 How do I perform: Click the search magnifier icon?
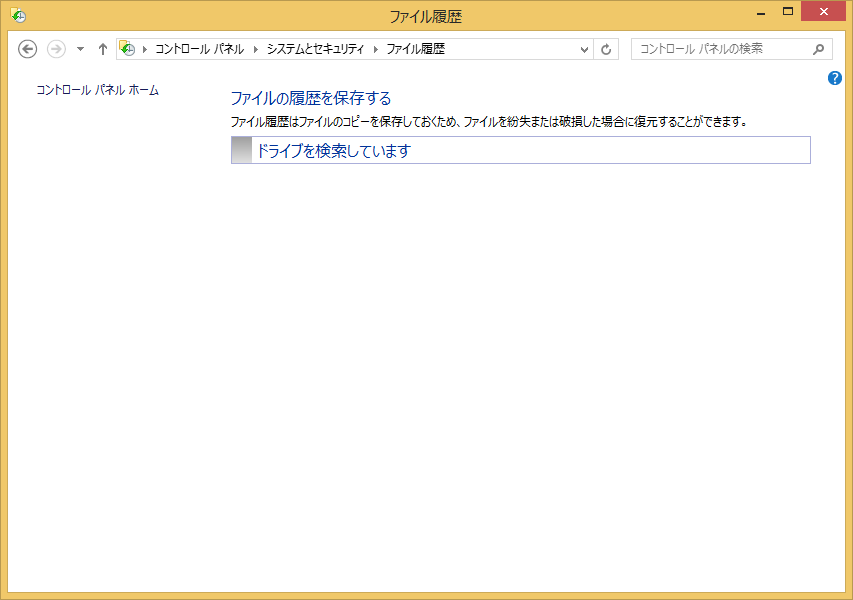[818, 50]
